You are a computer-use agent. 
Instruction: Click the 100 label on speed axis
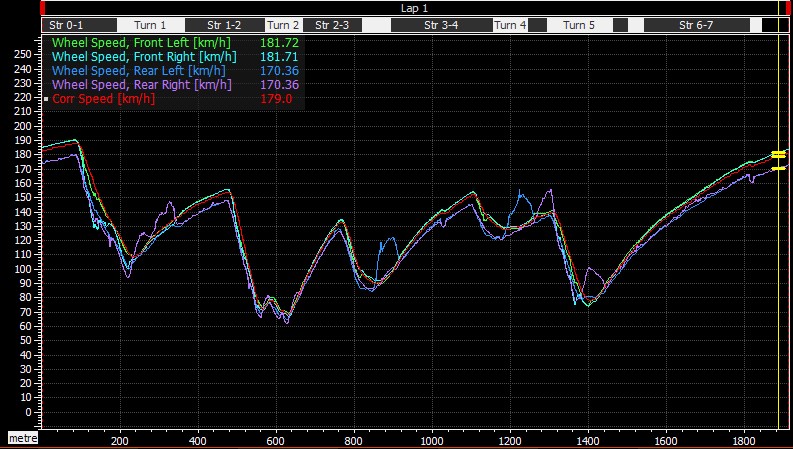(x=23, y=269)
